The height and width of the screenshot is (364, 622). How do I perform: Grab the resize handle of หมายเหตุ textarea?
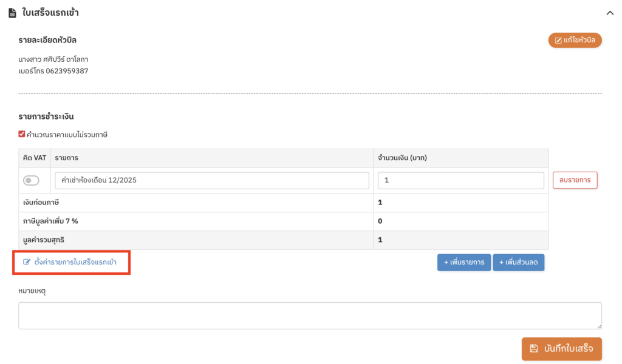point(598,326)
